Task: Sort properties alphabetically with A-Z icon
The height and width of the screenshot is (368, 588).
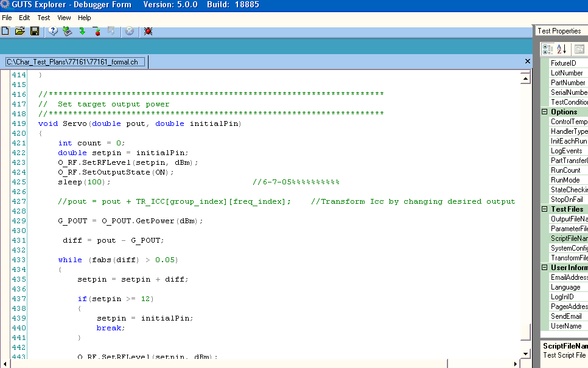Action: coord(562,49)
